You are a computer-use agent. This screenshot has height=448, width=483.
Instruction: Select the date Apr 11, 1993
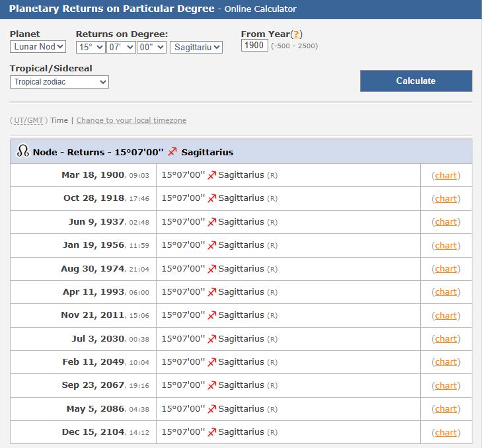pos(93,291)
